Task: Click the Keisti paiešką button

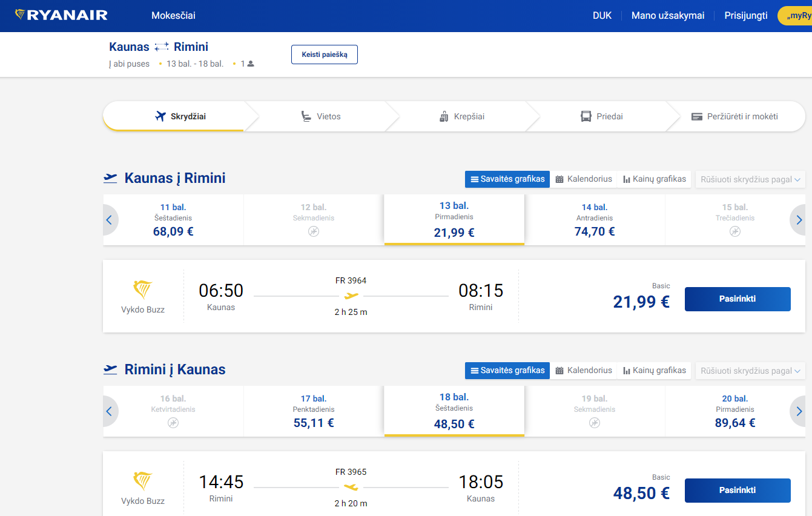Action: (325, 55)
